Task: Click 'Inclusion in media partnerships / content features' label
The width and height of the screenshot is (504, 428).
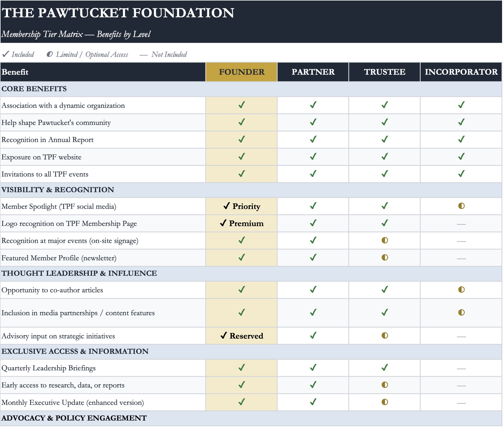Action: click(x=78, y=313)
